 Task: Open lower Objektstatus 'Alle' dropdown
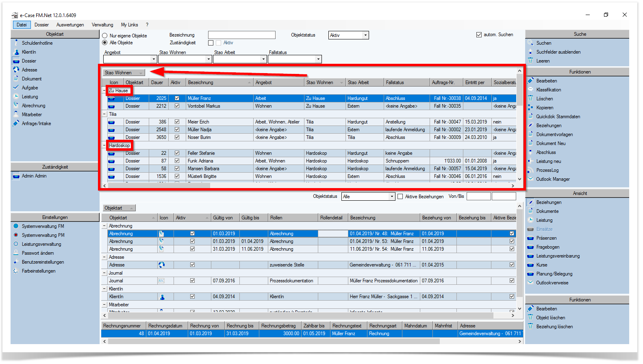(392, 197)
